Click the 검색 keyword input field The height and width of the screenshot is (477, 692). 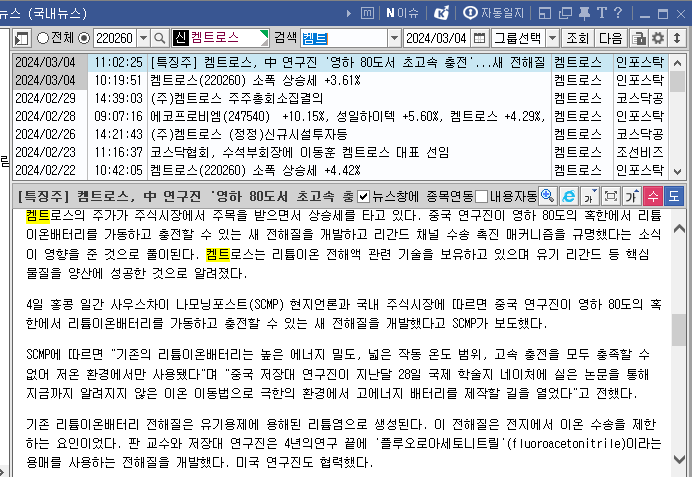[344, 38]
